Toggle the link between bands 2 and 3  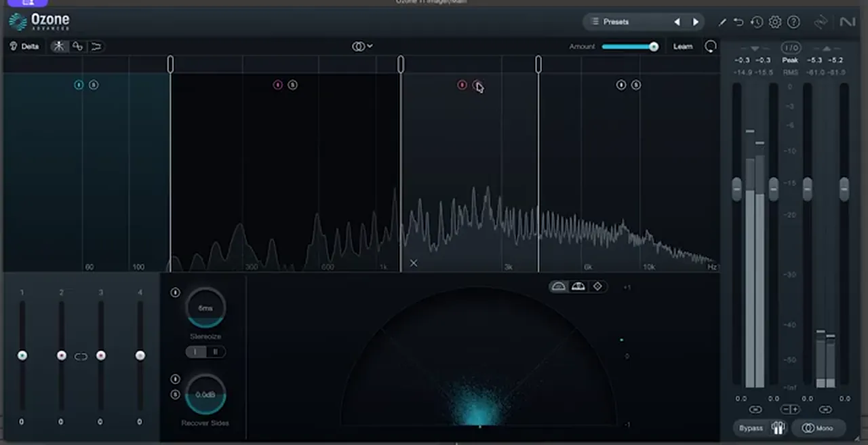coord(81,356)
